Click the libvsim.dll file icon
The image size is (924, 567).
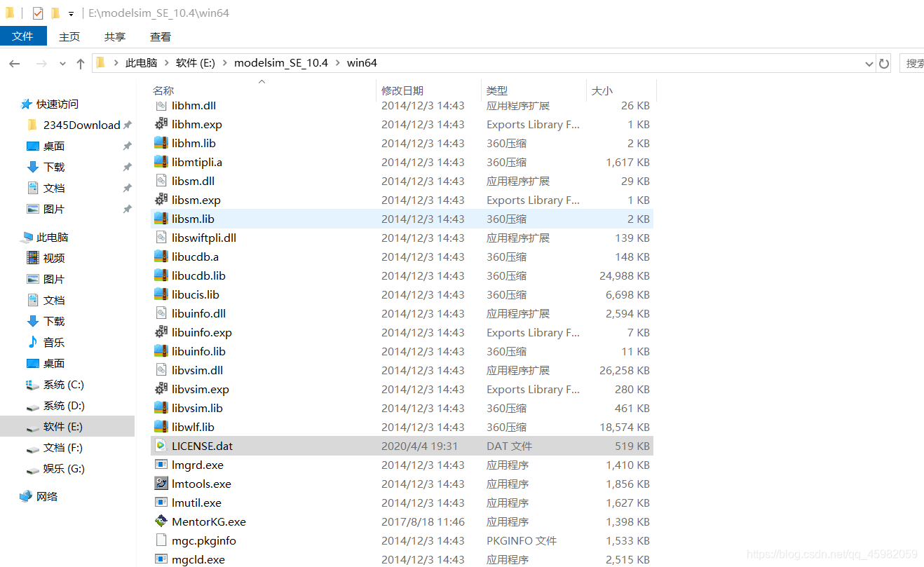point(161,370)
